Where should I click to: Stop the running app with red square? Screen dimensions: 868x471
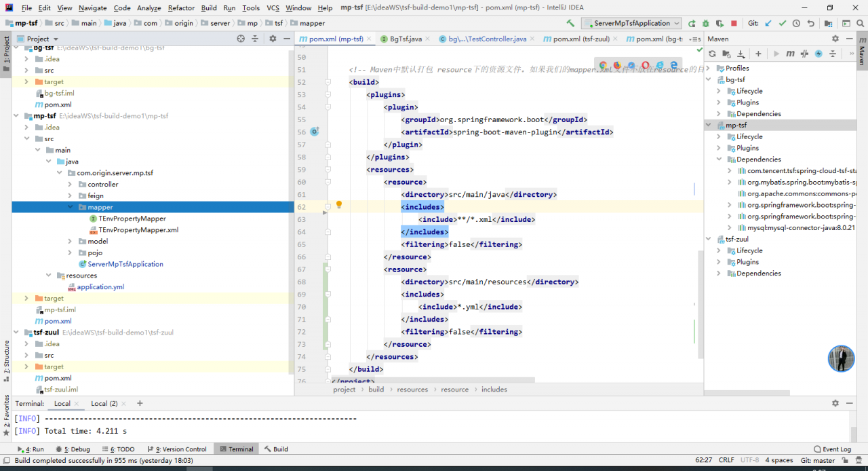(x=734, y=23)
